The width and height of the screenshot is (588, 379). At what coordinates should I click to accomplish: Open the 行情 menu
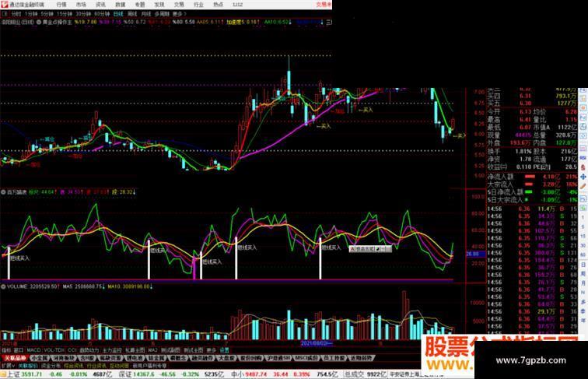[x=61, y=5]
